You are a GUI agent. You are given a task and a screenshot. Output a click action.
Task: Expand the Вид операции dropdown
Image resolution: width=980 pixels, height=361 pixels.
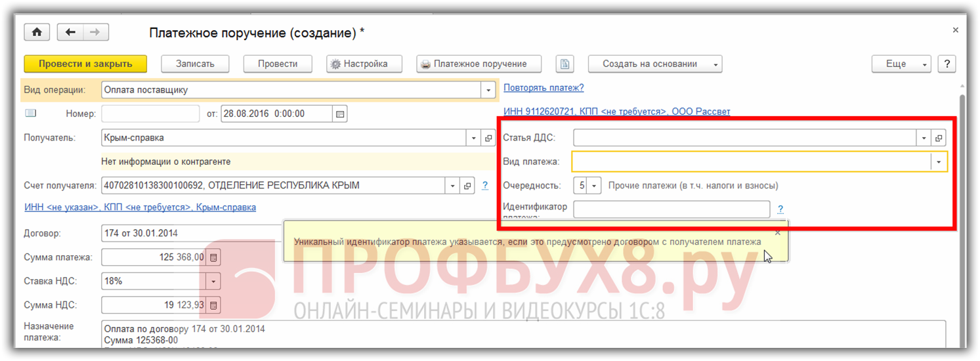(488, 90)
